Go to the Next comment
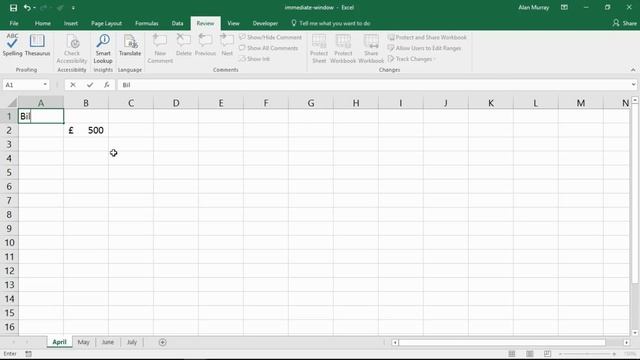Screen dimensions: 640x360 pos(227,45)
